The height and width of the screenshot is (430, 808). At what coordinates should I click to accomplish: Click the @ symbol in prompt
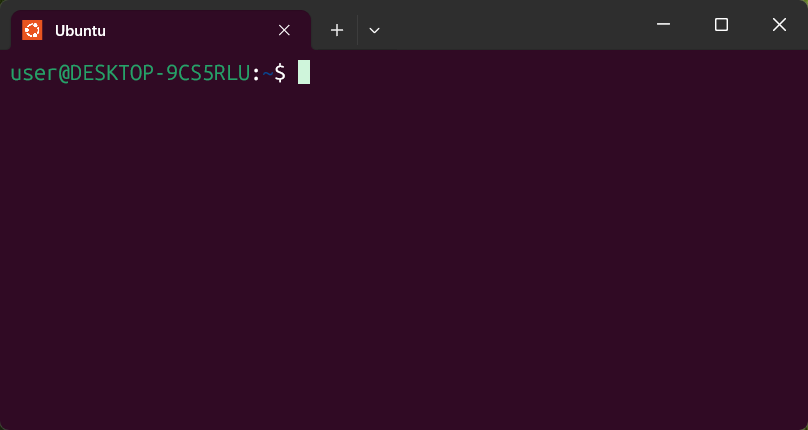pyautogui.click(x=63, y=73)
